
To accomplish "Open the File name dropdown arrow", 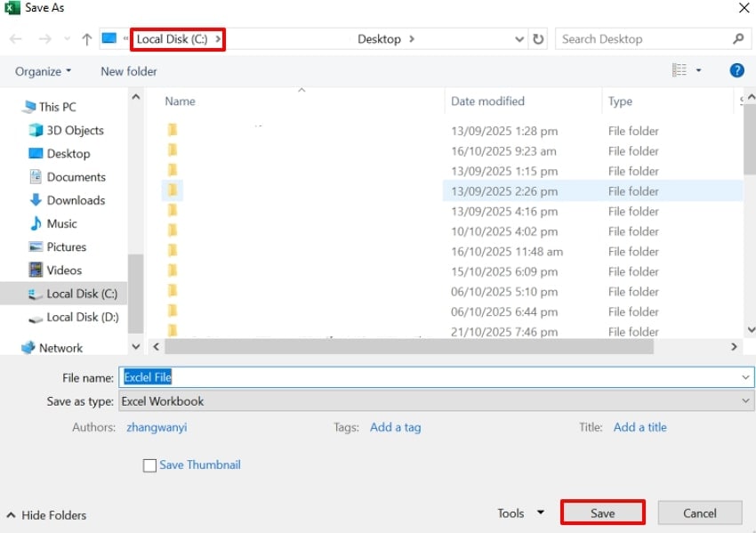I will [x=746, y=377].
